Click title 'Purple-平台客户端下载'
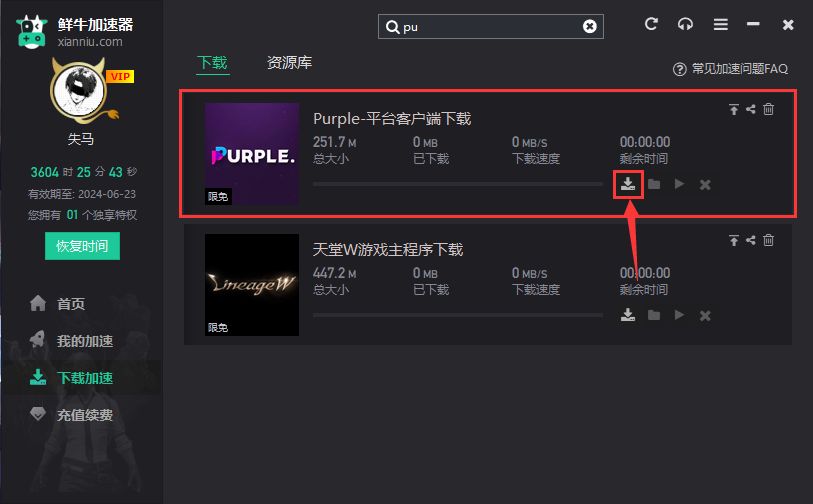 point(392,119)
